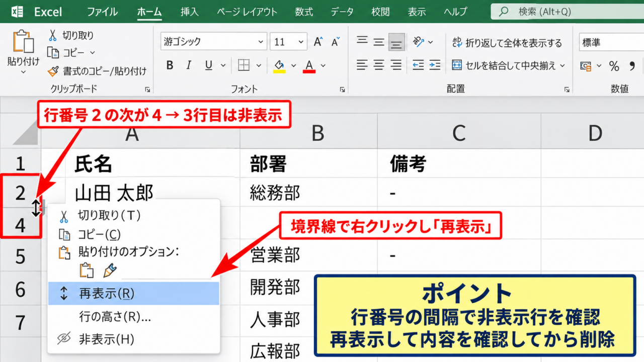Cut selection with the scissors ribbon icon
This screenshot has height=362, width=644.
53,36
